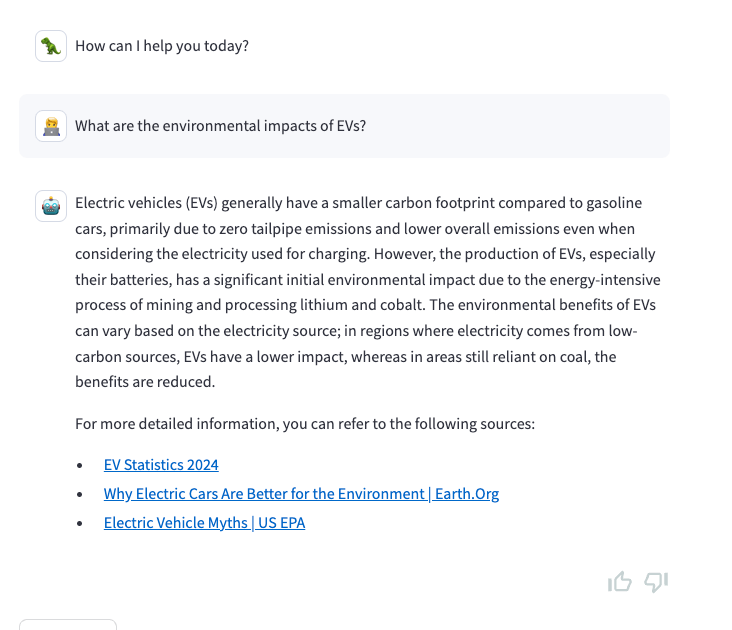This screenshot has width=732, height=630.
Task: Click the partially visible button at bottom left
Action: pos(68,624)
